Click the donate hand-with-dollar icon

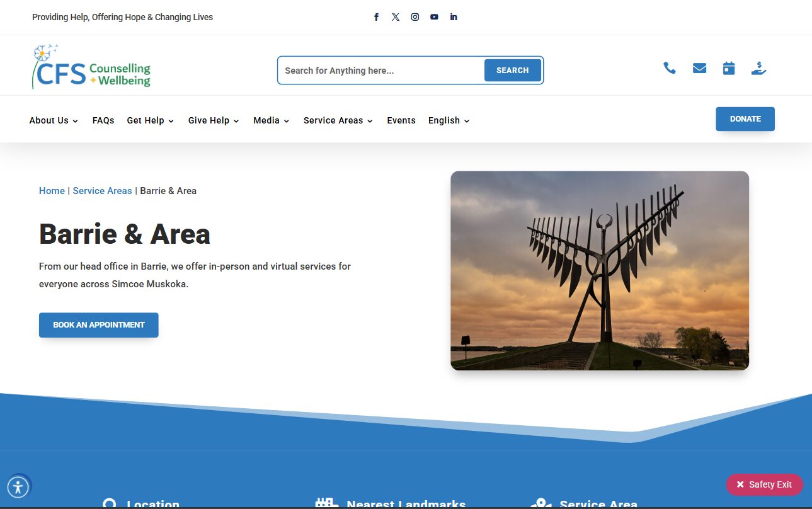click(758, 68)
